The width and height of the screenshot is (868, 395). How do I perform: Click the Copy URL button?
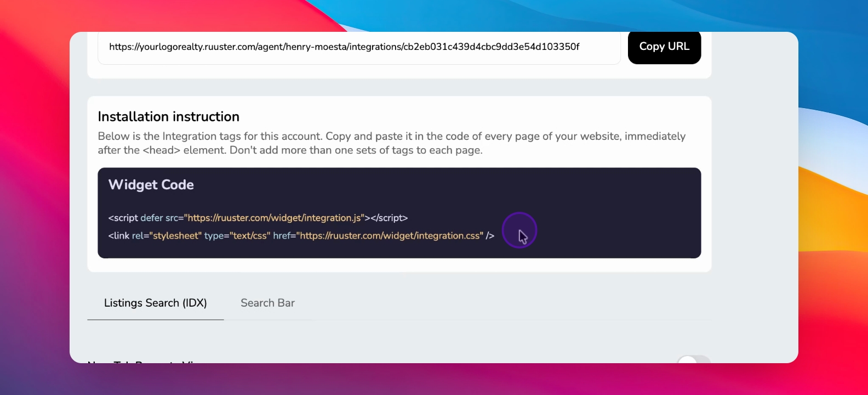(x=664, y=47)
